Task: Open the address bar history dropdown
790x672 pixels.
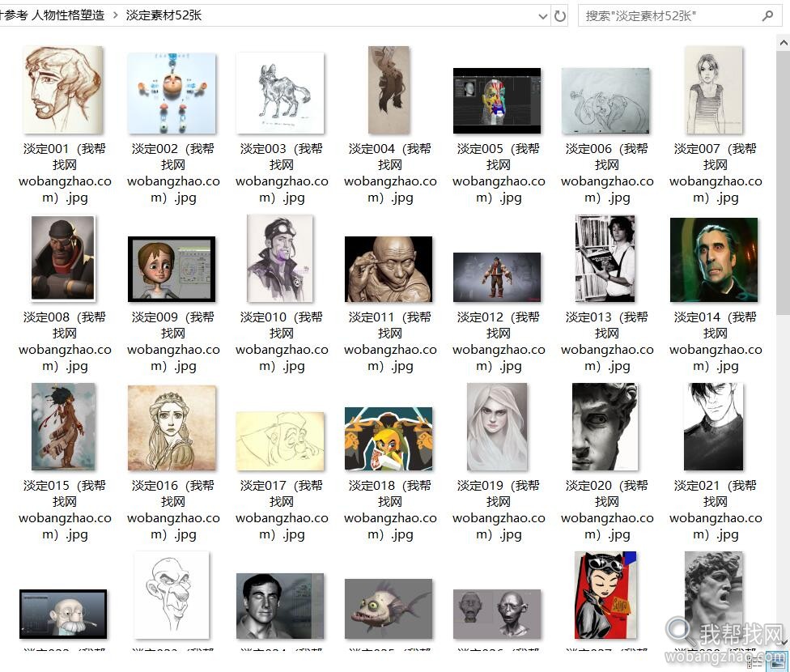Action: (542, 16)
